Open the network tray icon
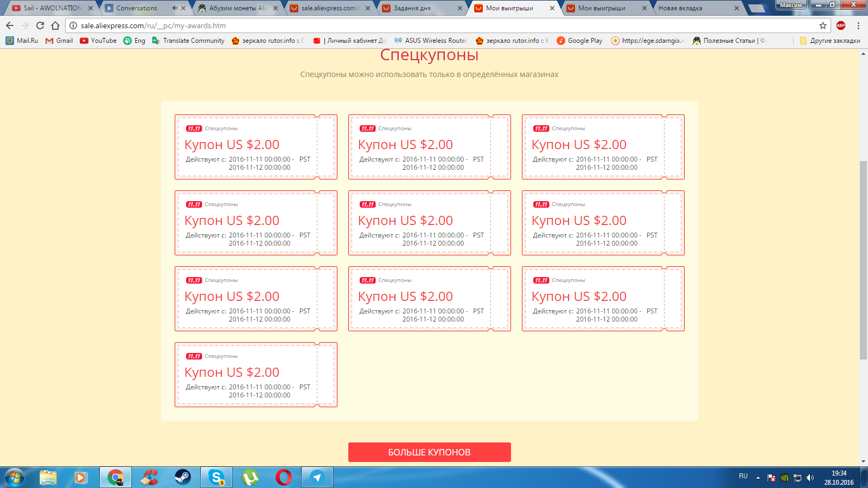Image resolution: width=868 pixels, height=488 pixels. click(797, 478)
